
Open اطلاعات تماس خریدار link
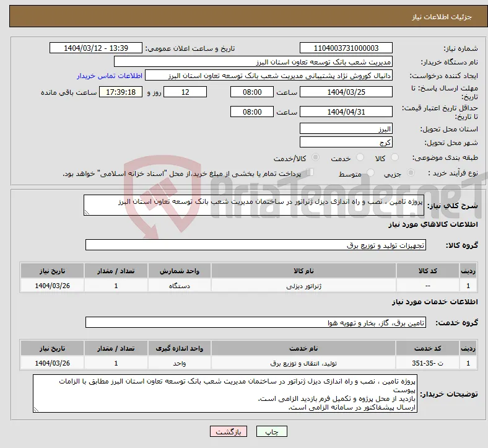click(110, 76)
